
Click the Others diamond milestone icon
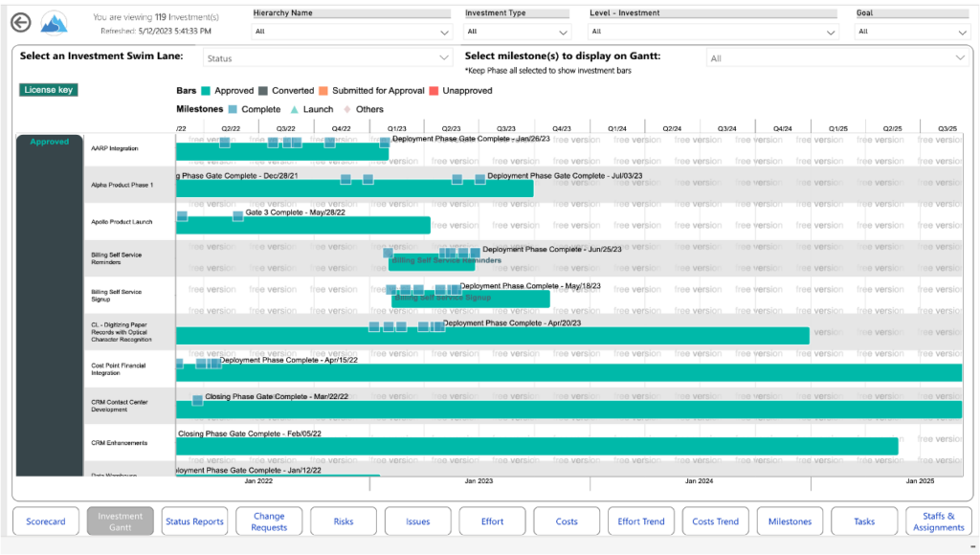click(346, 109)
